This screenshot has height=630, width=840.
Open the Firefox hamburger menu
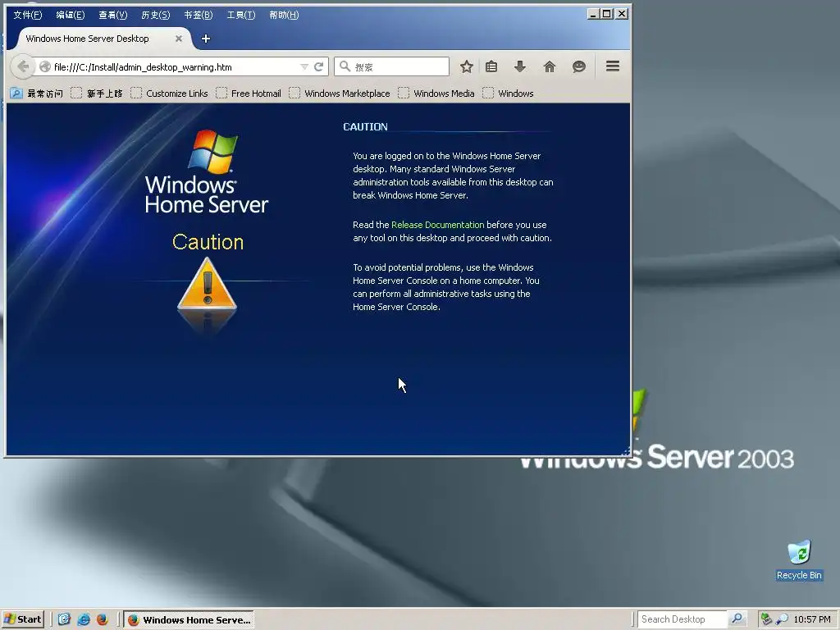click(x=613, y=66)
